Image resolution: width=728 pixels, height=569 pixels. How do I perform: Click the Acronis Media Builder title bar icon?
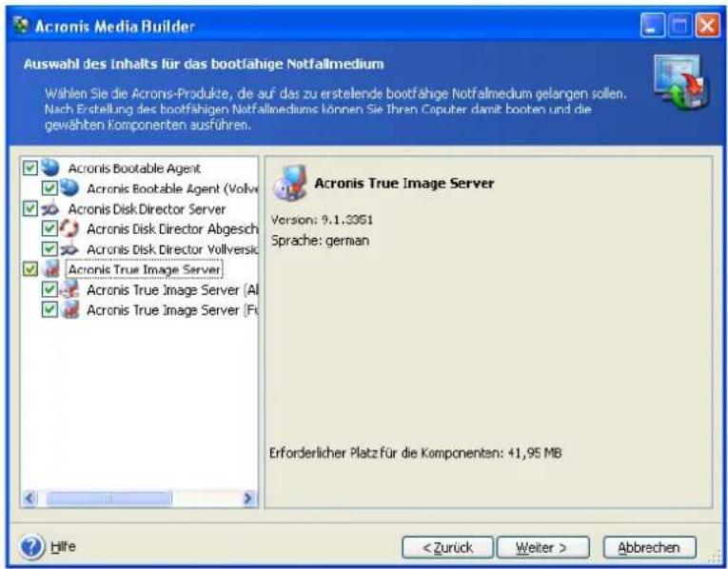21,25
